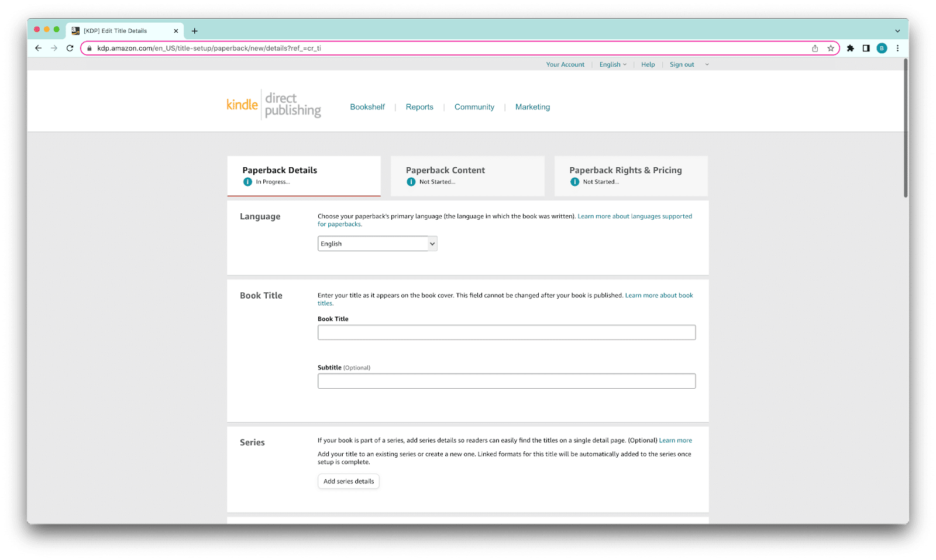The width and height of the screenshot is (936, 560).
Task: Open Reports in the navigation
Action: tap(419, 107)
